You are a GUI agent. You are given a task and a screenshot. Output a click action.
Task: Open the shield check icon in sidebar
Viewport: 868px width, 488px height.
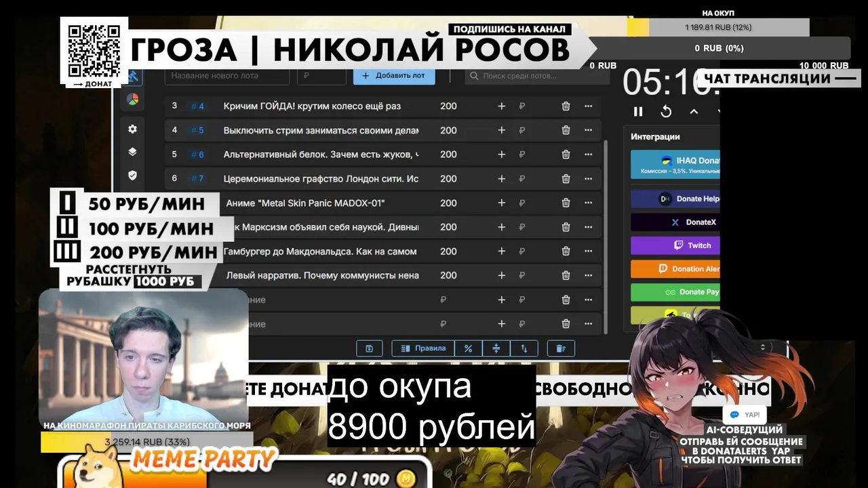(132, 175)
